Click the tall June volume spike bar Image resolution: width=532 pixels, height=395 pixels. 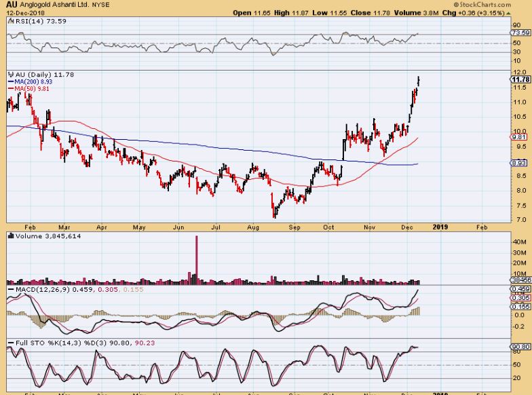[x=197, y=259]
